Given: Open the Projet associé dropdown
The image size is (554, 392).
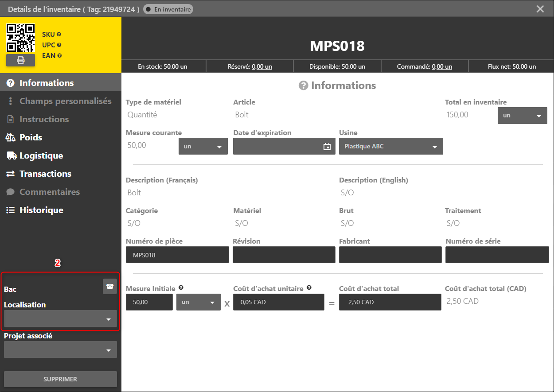Looking at the screenshot, I should click(60, 350).
